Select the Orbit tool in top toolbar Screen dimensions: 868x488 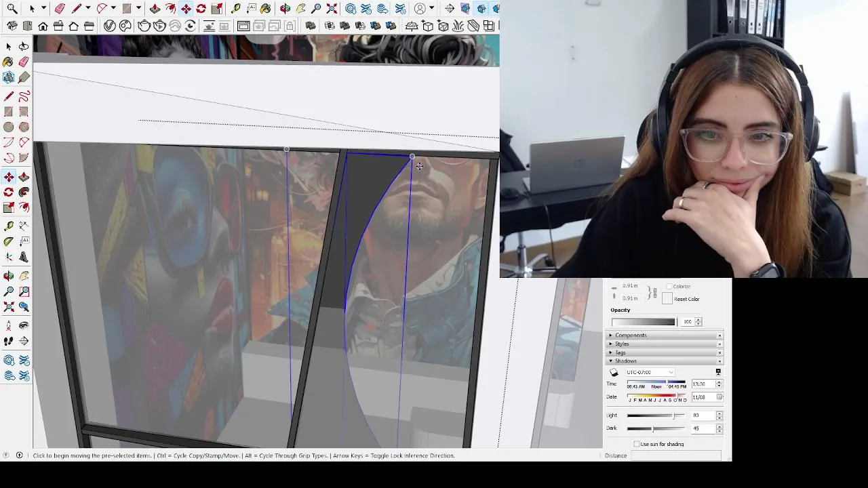point(285,9)
